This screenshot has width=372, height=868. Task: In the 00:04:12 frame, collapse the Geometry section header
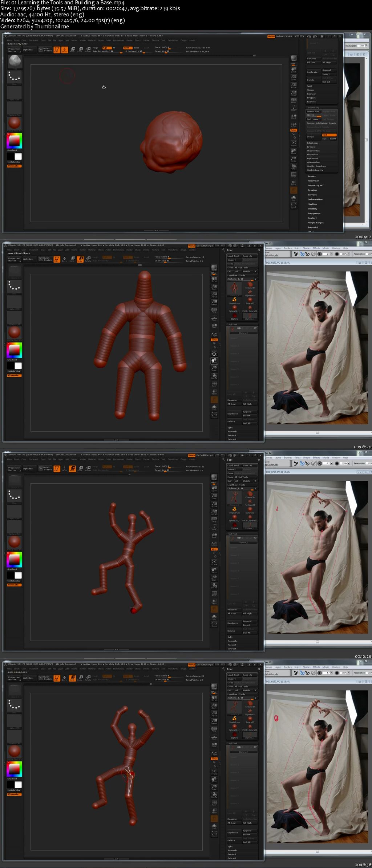313,108
